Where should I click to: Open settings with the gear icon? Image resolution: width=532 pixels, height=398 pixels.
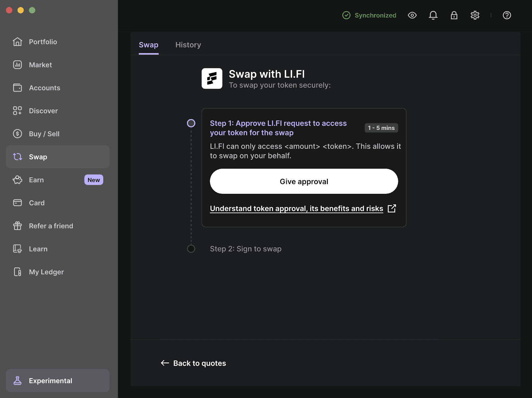475,15
